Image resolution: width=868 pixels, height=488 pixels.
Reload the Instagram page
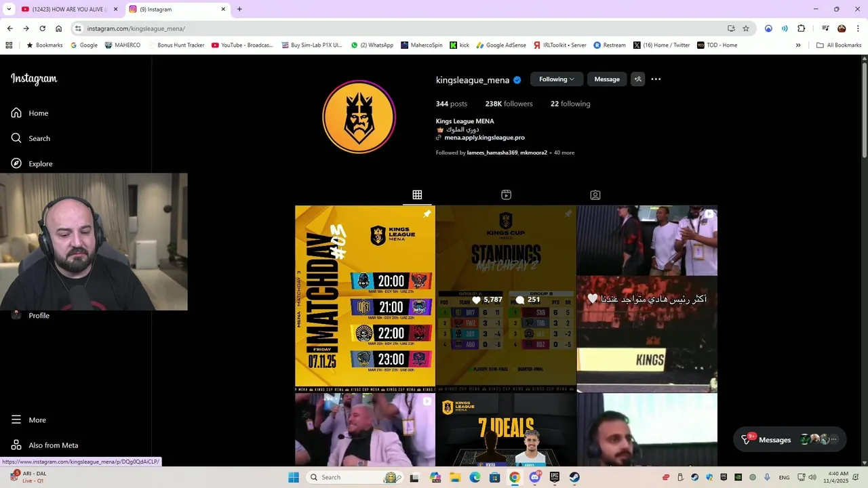click(42, 28)
